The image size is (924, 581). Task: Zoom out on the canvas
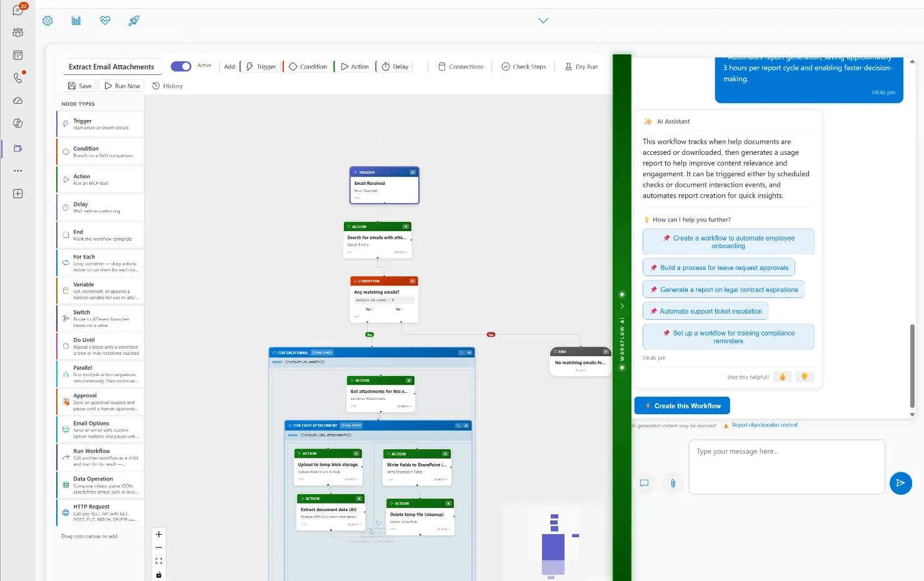(x=159, y=547)
